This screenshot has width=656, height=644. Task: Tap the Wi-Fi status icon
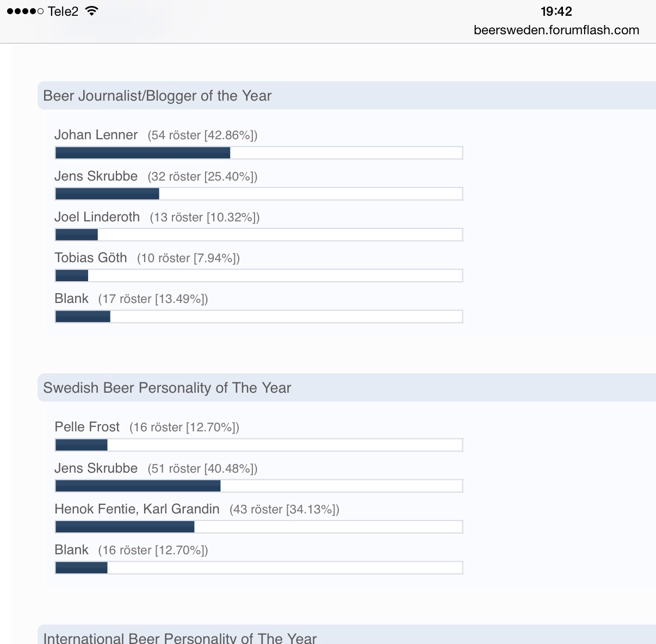(92, 11)
